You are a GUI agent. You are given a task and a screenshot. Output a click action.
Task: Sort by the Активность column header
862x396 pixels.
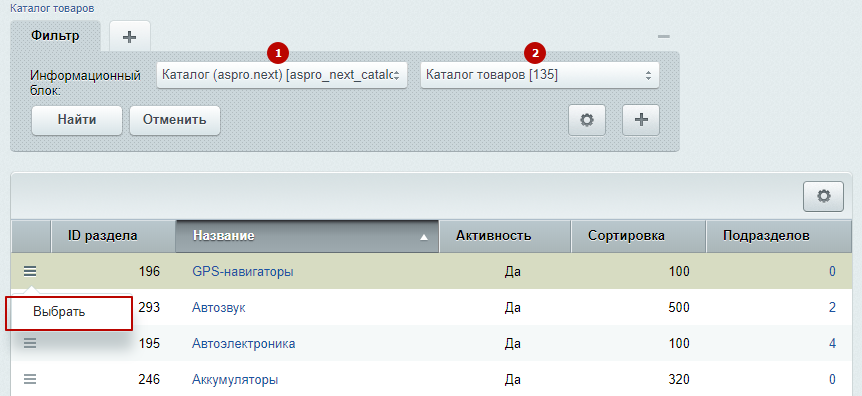[505, 236]
